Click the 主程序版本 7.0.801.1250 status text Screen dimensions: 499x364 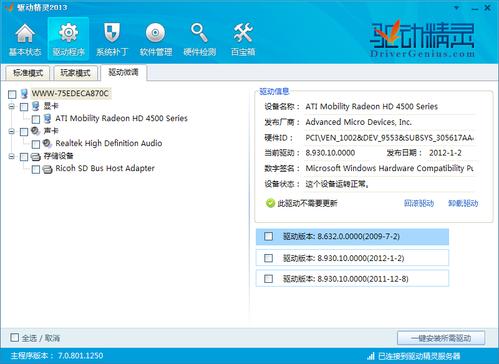[57, 356]
